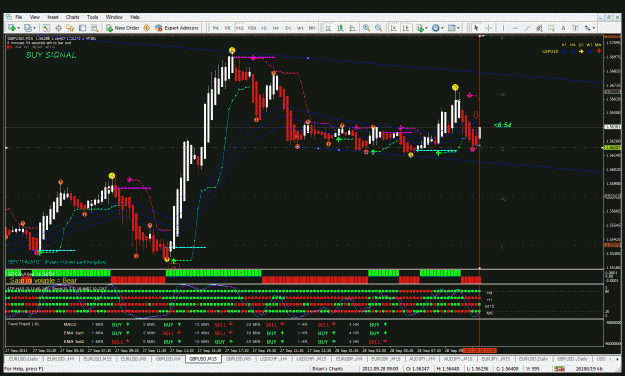Open the Insert menu
This screenshot has width=625, height=376.
[53, 17]
